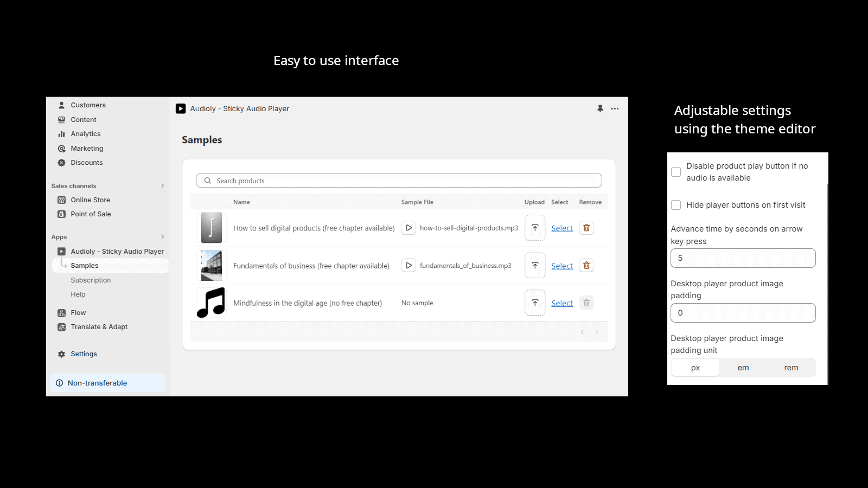Play the fundamentals_of_business.mp3 sample
This screenshot has width=868, height=488.
click(x=409, y=265)
